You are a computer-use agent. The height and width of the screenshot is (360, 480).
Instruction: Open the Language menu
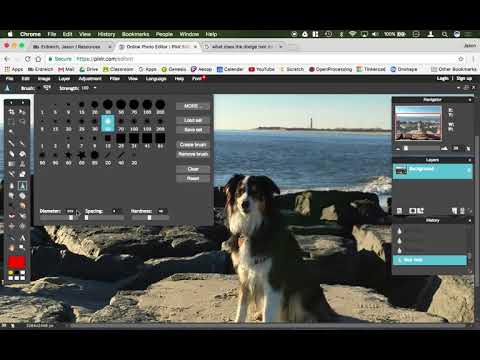[x=156, y=79]
